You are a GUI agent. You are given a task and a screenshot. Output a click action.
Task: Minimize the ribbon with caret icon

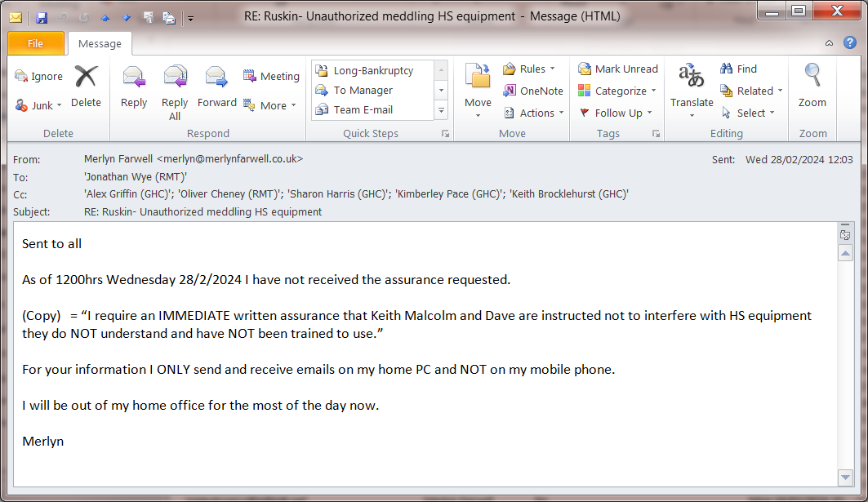coord(830,43)
